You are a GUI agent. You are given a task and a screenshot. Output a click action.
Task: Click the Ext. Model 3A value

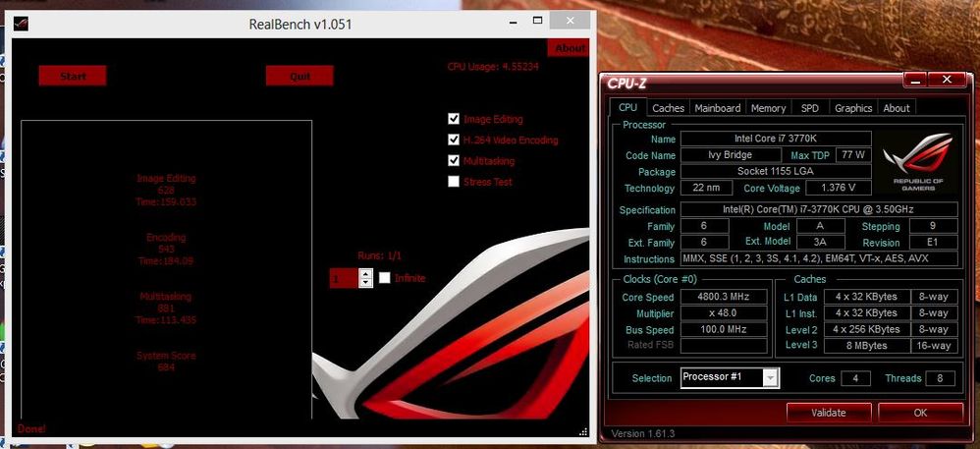pyautogui.click(x=821, y=243)
